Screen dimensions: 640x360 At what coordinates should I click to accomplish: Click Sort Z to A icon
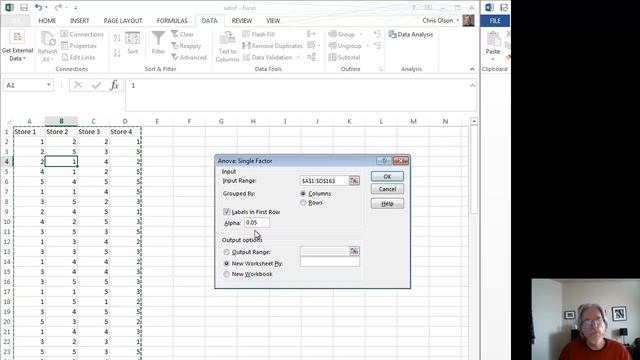point(117,53)
